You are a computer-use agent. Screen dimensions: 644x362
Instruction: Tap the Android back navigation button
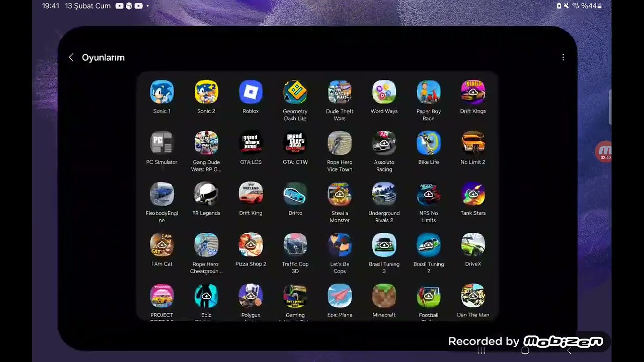(569, 351)
